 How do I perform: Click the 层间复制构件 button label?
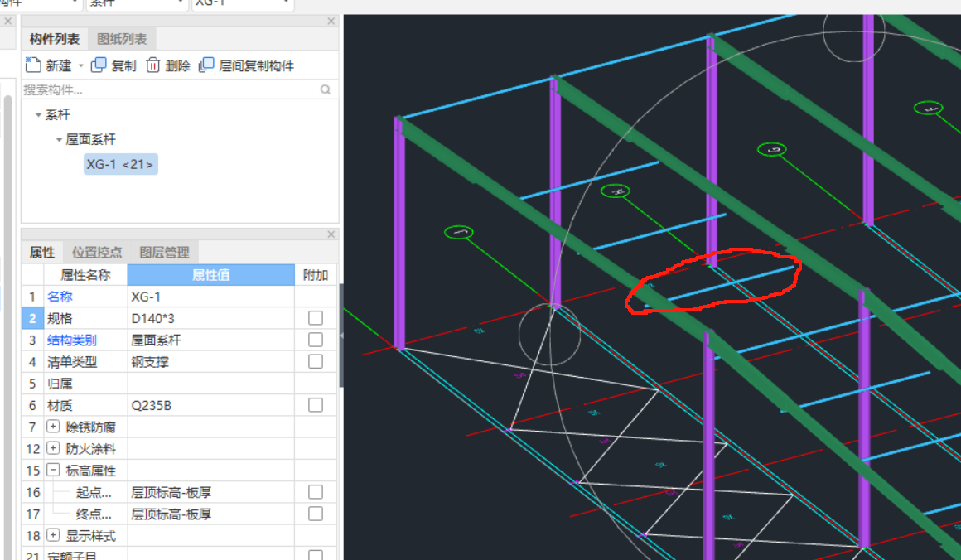point(256,65)
